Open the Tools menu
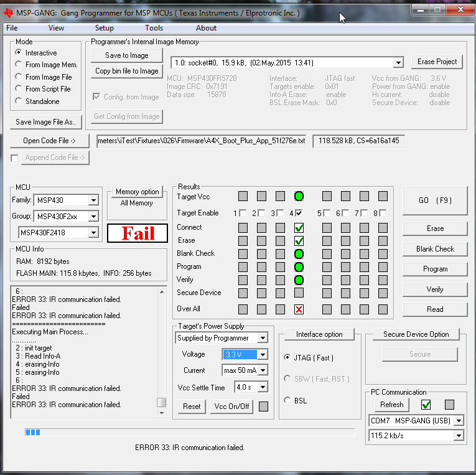 click(154, 28)
